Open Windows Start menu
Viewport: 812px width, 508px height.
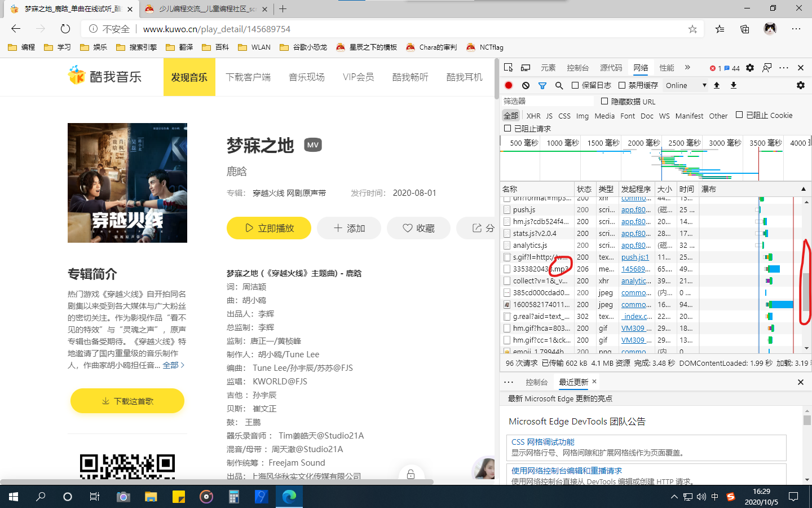coord(14,497)
